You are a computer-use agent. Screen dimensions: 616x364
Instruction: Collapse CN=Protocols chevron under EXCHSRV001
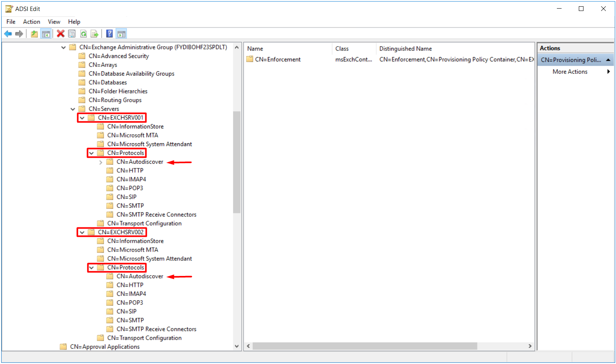pyautogui.click(x=91, y=153)
